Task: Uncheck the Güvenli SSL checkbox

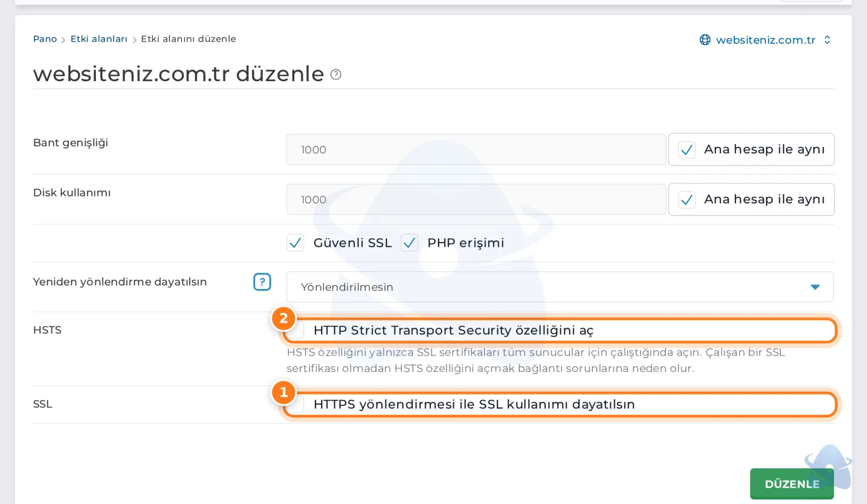Action: click(295, 243)
